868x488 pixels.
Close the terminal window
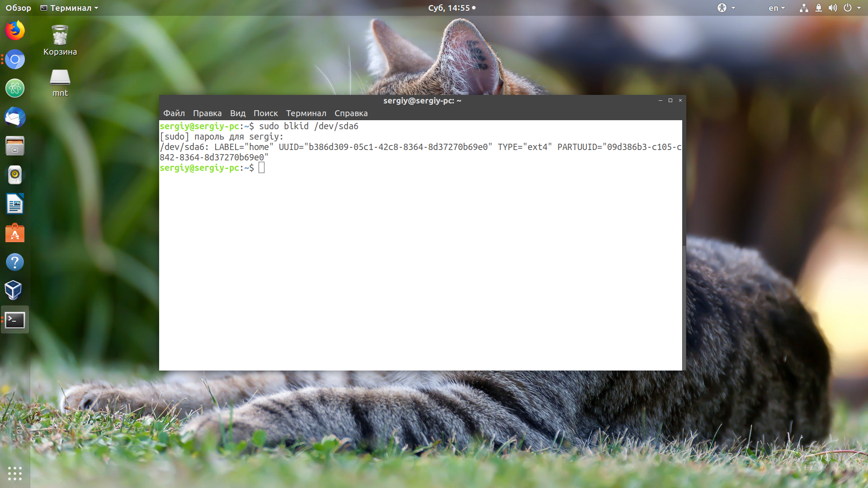click(x=680, y=100)
